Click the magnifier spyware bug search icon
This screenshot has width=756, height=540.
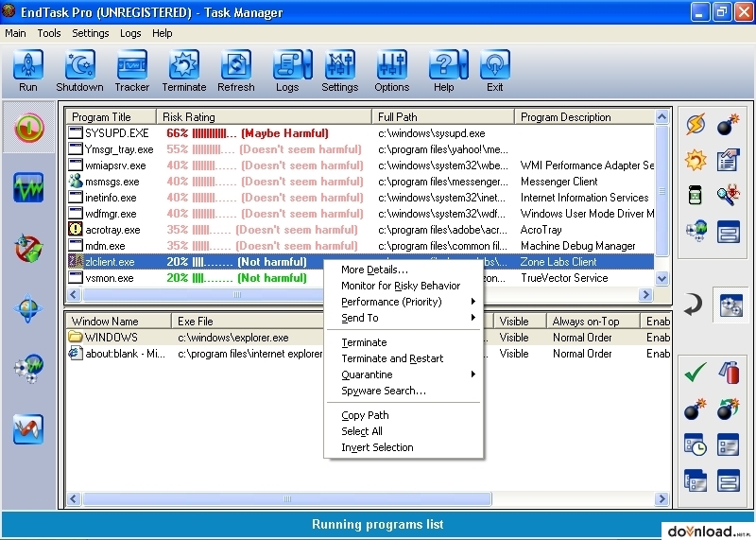[728, 195]
